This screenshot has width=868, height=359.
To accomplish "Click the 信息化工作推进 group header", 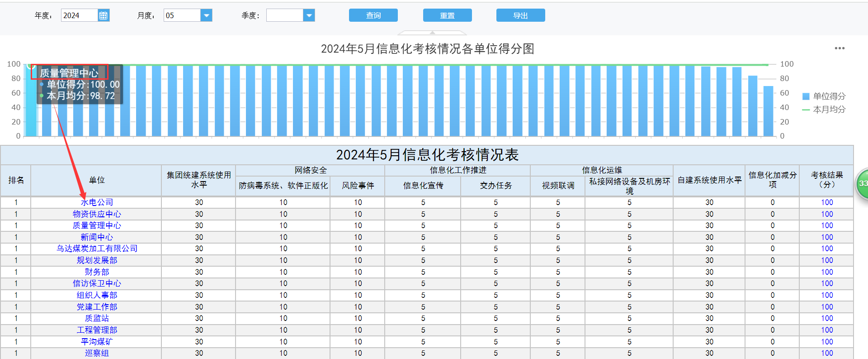I will click(458, 170).
